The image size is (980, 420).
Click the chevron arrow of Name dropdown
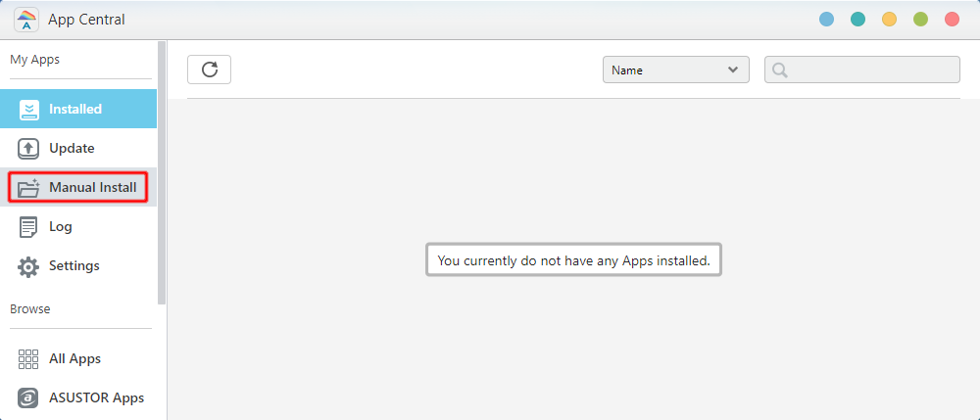[x=733, y=70]
